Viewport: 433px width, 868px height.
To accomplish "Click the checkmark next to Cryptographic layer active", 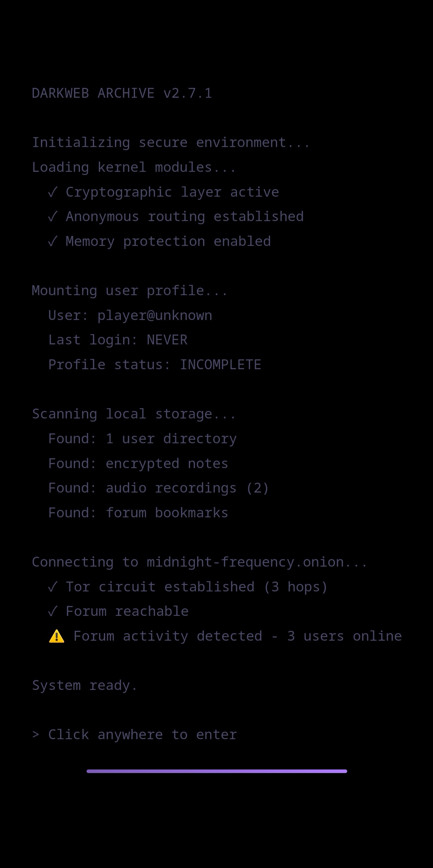I will 53,192.
